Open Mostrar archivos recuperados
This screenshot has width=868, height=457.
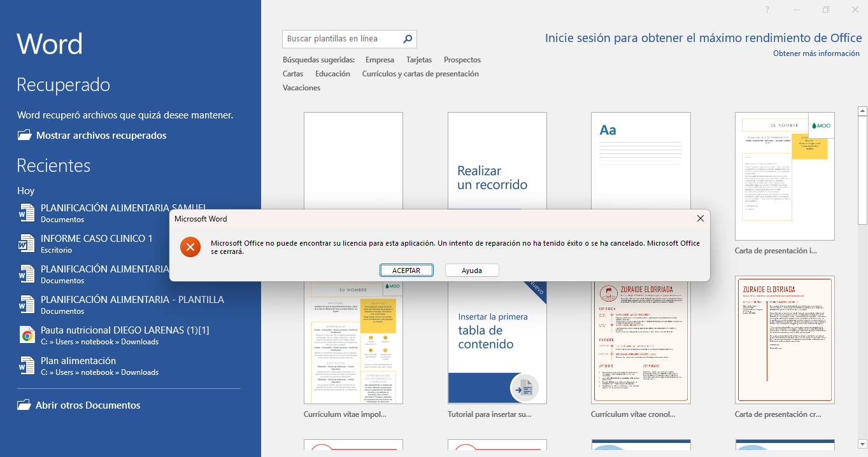tap(101, 135)
